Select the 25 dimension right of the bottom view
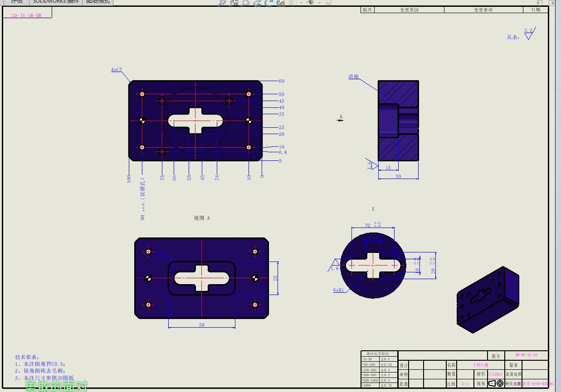Screen dimensions: 561x392 pyautogui.click(x=275, y=278)
